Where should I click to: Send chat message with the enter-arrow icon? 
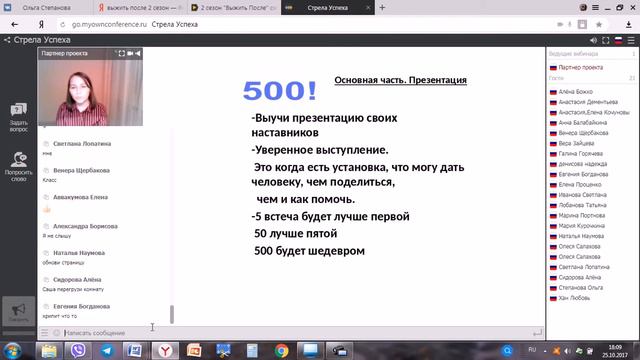(x=538, y=333)
